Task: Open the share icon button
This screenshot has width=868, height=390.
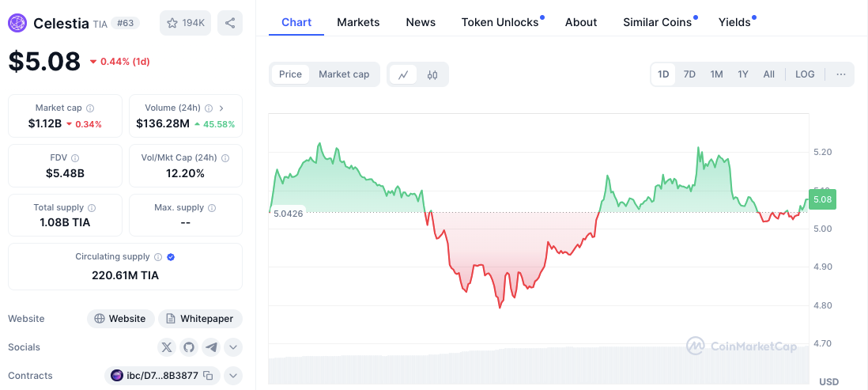Action: click(230, 23)
